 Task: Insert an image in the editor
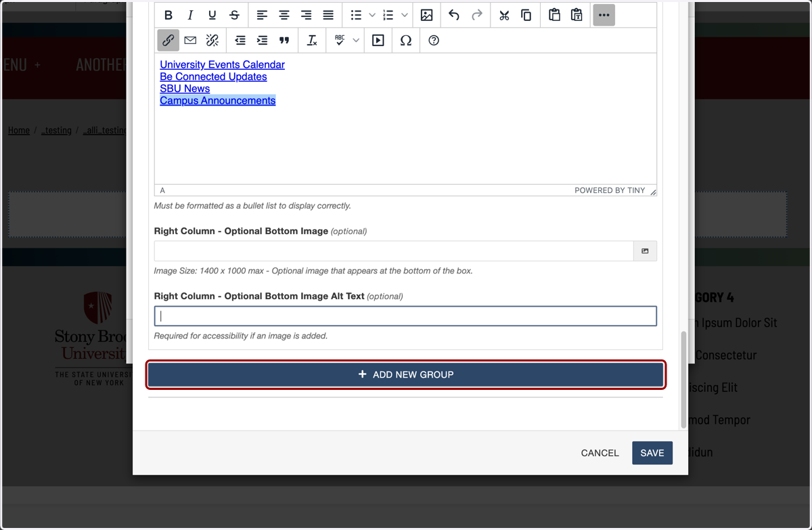pyautogui.click(x=427, y=15)
